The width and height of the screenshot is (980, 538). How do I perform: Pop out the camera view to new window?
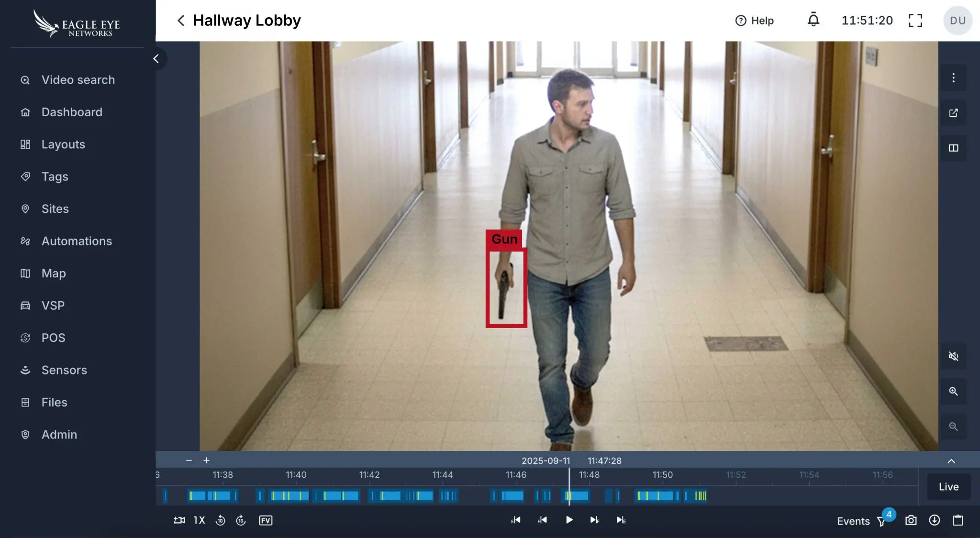[953, 113]
